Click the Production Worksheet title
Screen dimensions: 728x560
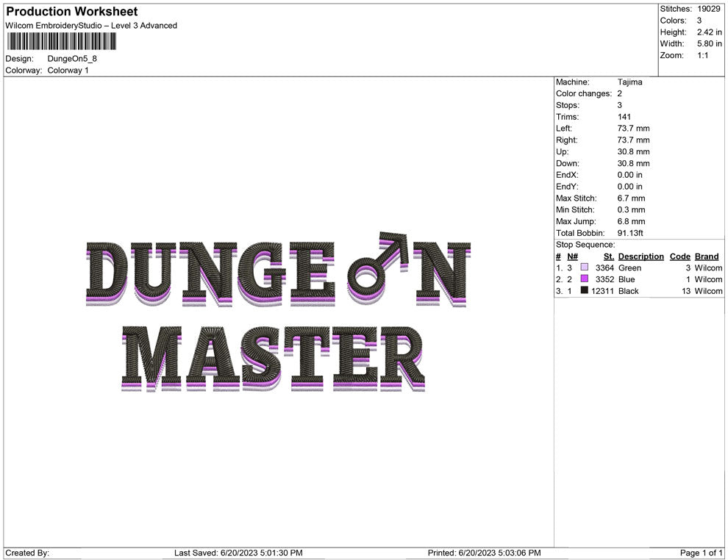pyautogui.click(x=72, y=12)
